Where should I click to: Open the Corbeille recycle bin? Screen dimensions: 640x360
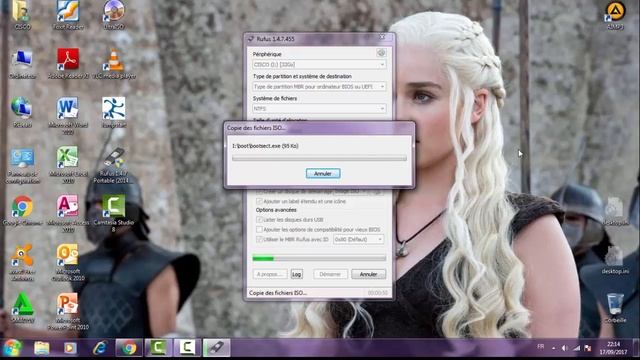(615, 308)
